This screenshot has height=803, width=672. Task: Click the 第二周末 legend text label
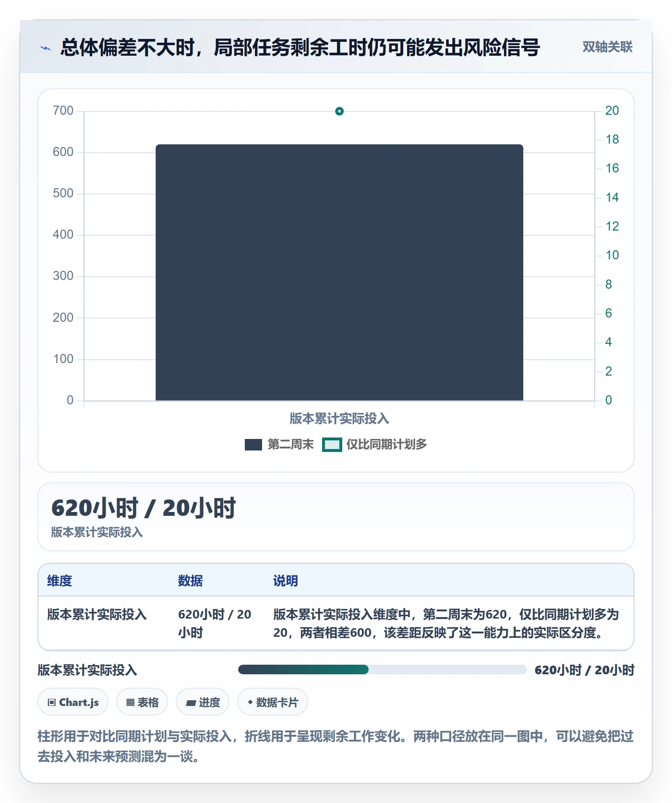(290, 445)
